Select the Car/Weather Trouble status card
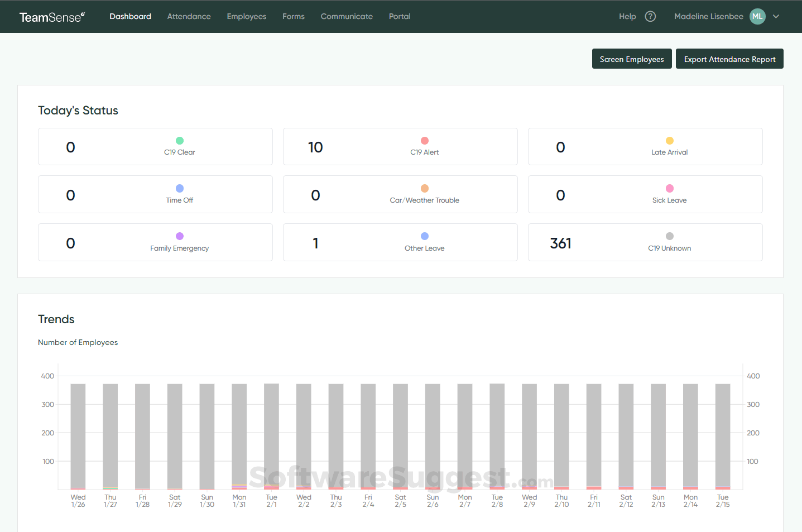This screenshot has height=532, width=802. click(x=400, y=194)
